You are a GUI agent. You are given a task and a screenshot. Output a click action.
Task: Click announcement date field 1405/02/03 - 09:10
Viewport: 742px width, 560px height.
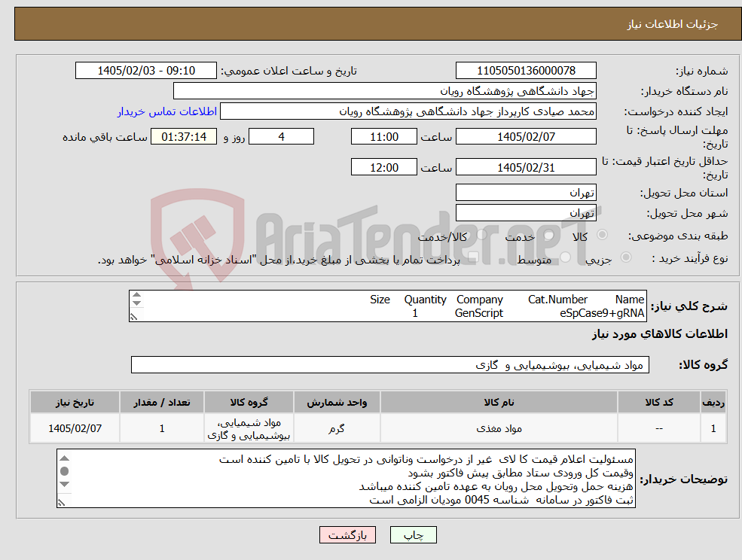(145, 71)
